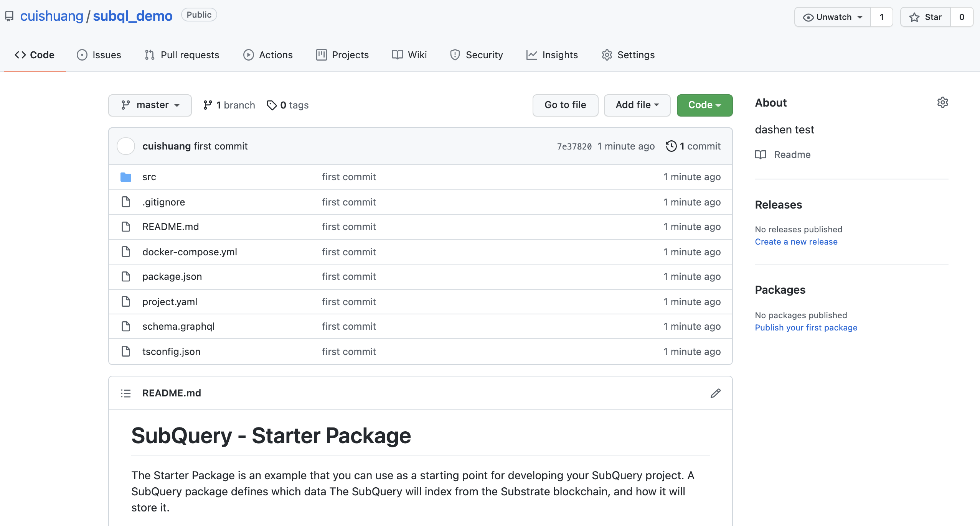Open README table of contents icon

coord(126,393)
